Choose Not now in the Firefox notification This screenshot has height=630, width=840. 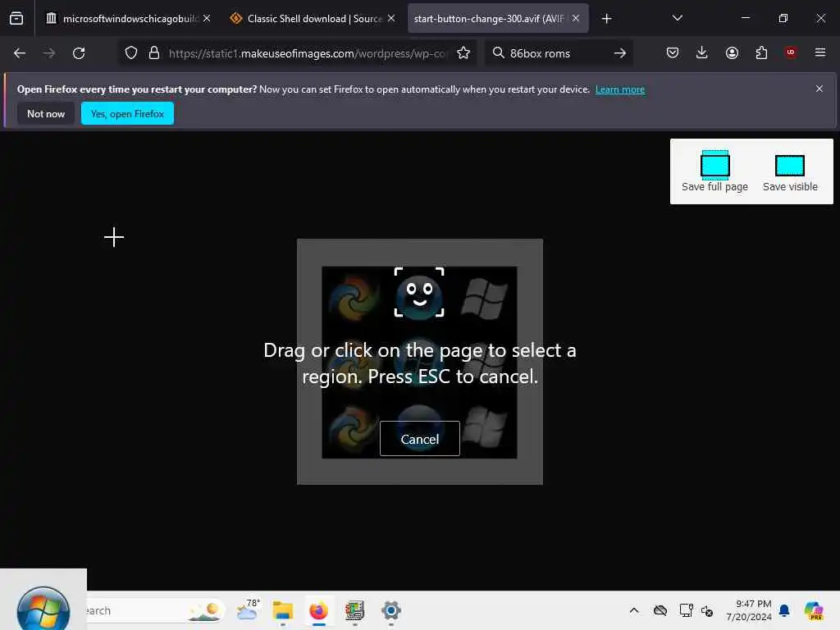coord(46,113)
